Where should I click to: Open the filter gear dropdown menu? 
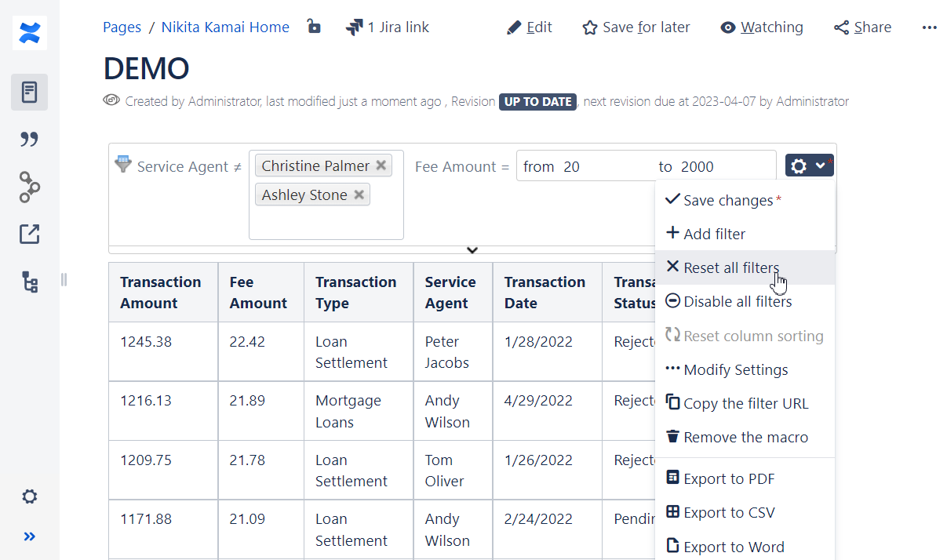[808, 165]
